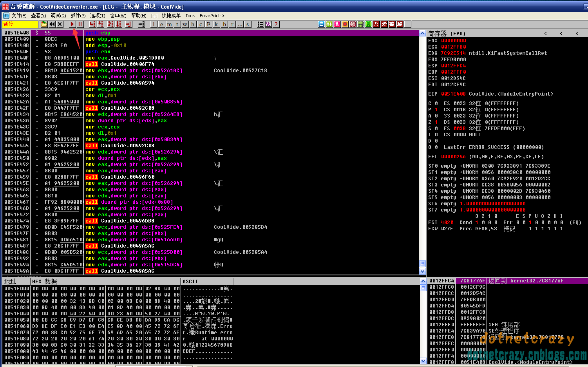Open Handles window with 'h' button

pyautogui.click(x=193, y=24)
